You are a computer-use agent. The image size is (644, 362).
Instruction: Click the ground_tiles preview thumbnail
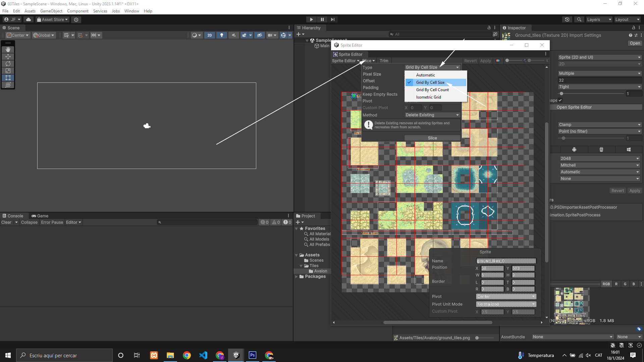[x=572, y=302]
